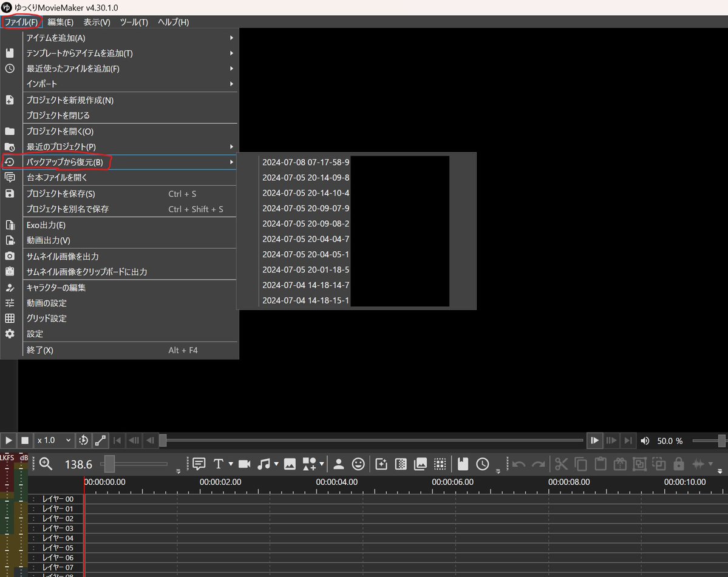The width and height of the screenshot is (728, 577).
Task: Add a video item with camera icon
Action: click(244, 464)
